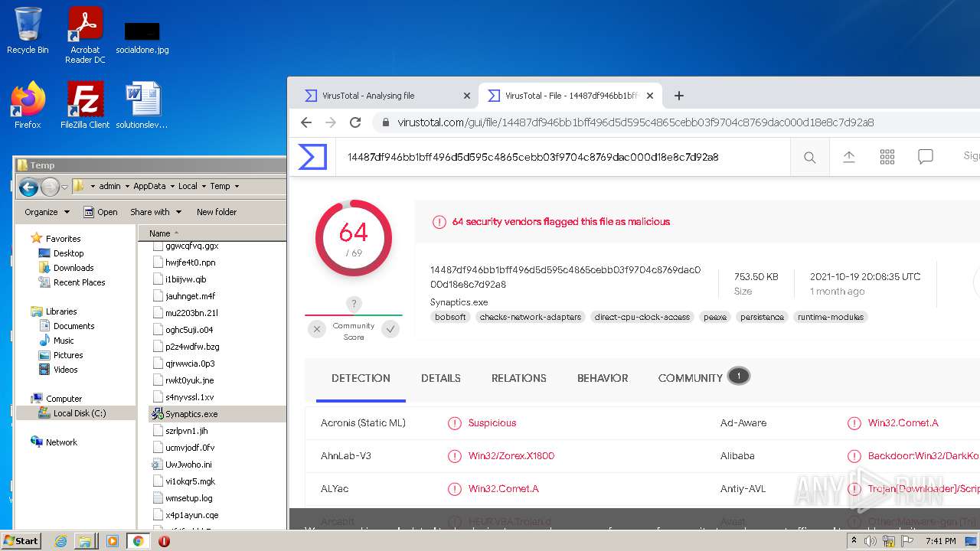Upvote with community score checkmark icon

tap(390, 329)
